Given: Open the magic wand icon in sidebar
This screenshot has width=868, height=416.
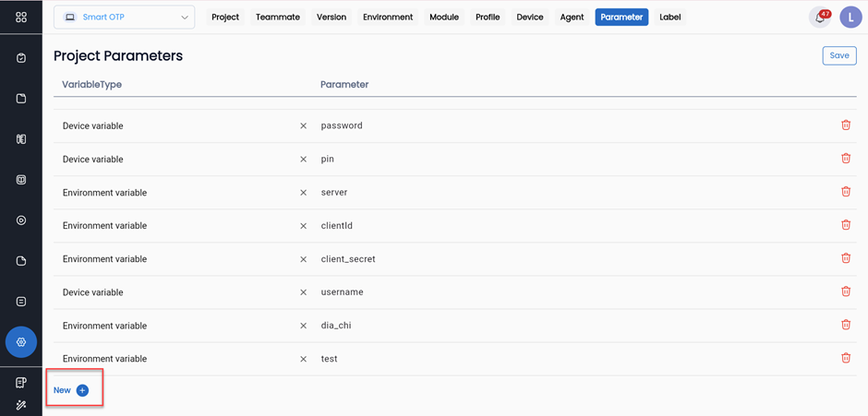Looking at the screenshot, I should click(x=21, y=405).
